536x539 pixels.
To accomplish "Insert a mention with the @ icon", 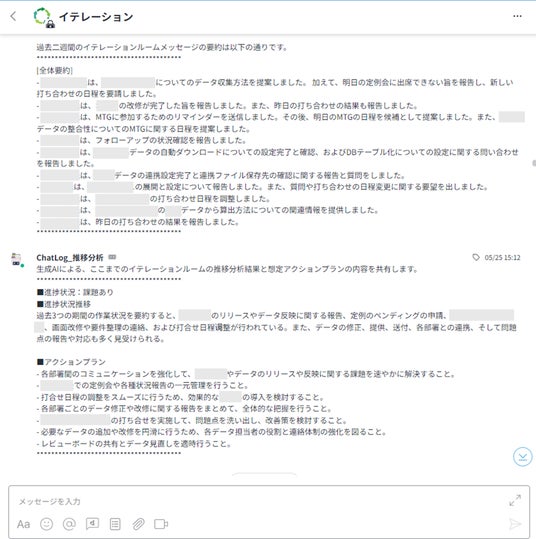I will point(69,524).
